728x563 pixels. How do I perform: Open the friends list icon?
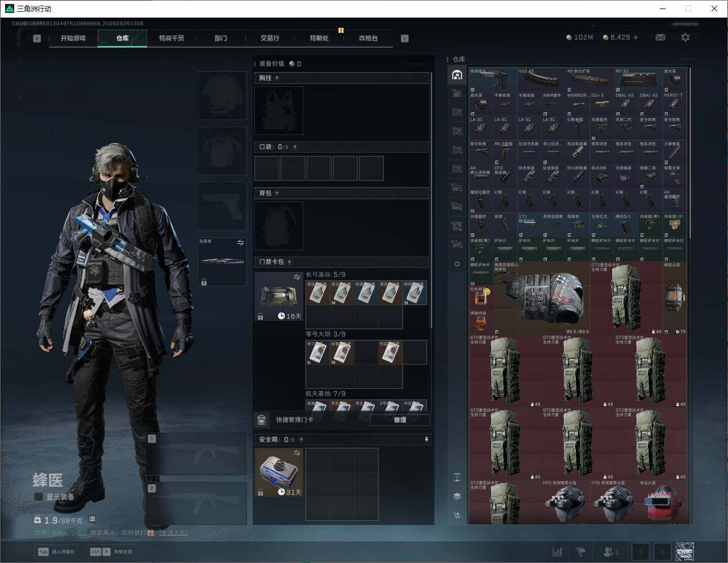611,552
